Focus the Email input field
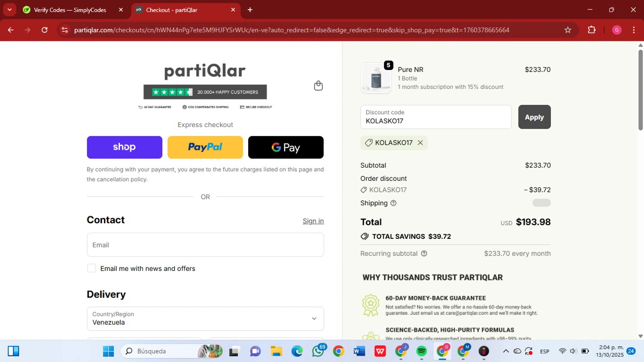This screenshot has width=644, height=362. 205,245
